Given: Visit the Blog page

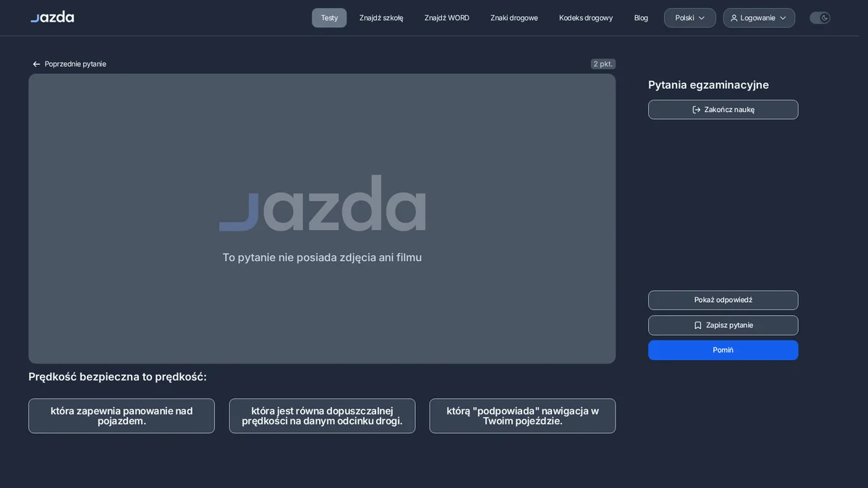Looking at the screenshot, I should pos(641,18).
